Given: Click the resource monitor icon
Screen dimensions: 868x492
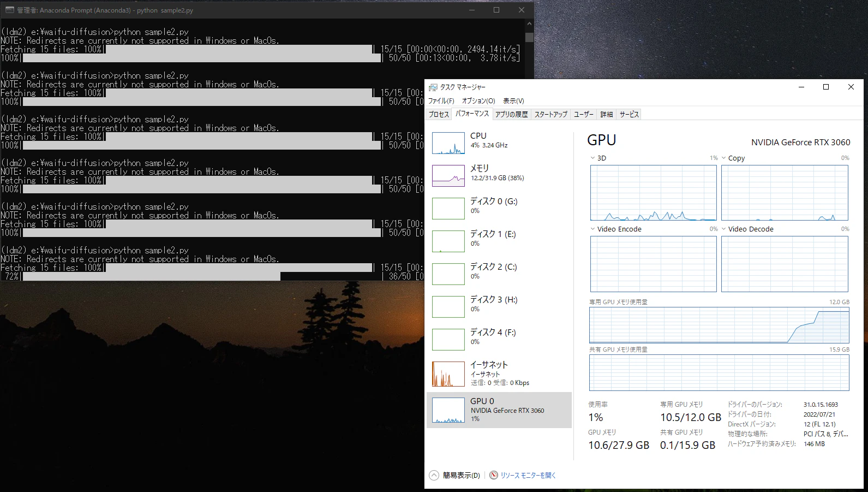Looking at the screenshot, I should click(x=494, y=475).
